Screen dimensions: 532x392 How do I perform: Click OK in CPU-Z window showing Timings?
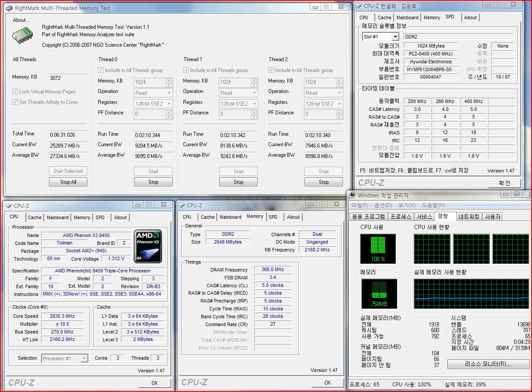328,382
